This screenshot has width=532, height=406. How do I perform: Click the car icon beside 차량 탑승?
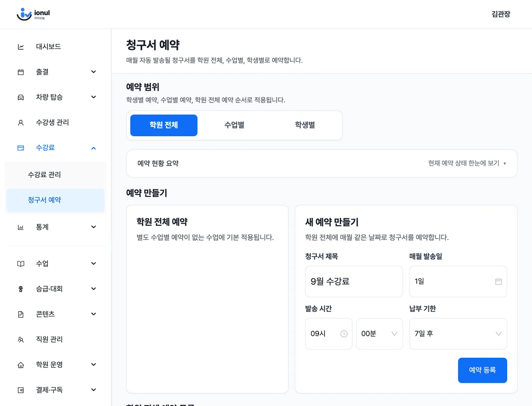pos(21,97)
